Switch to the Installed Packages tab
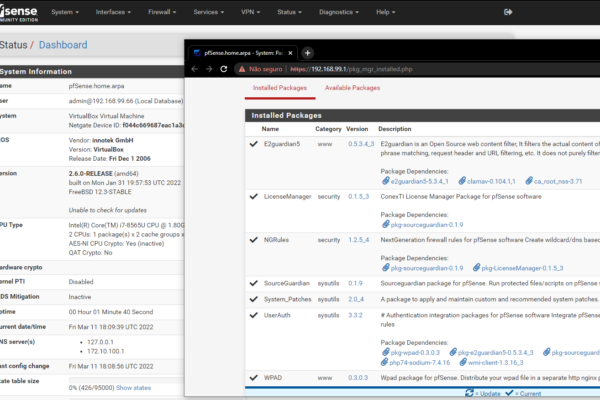This screenshot has height=400, width=600. pos(280,88)
